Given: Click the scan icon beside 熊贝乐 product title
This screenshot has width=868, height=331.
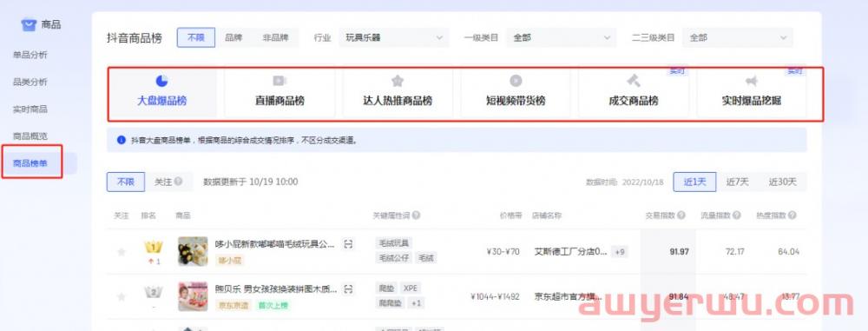Looking at the screenshot, I should [348, 288].
